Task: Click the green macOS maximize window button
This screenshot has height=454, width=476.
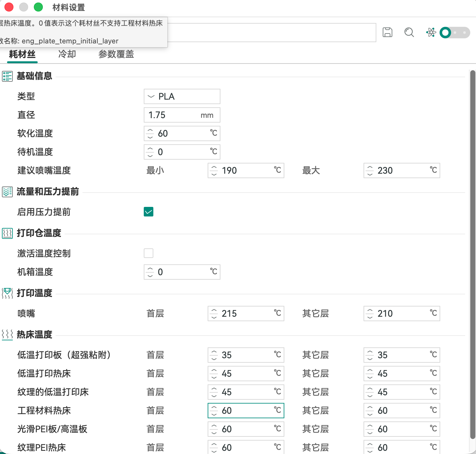Action: point(38,7)
